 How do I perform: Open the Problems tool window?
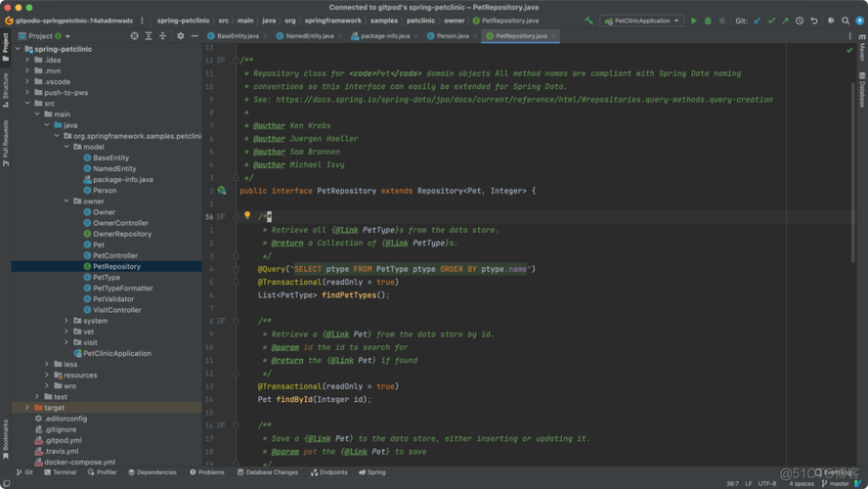[207, 472]
